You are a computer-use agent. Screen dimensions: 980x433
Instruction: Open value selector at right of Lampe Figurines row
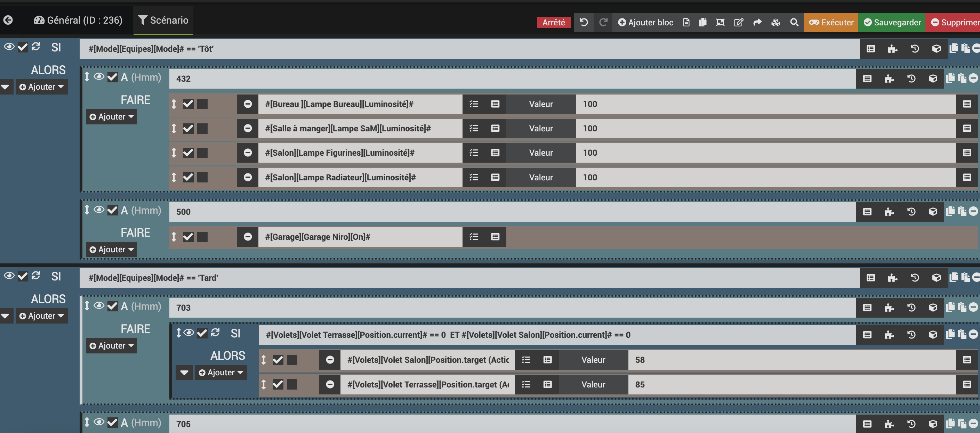point(967,153)
